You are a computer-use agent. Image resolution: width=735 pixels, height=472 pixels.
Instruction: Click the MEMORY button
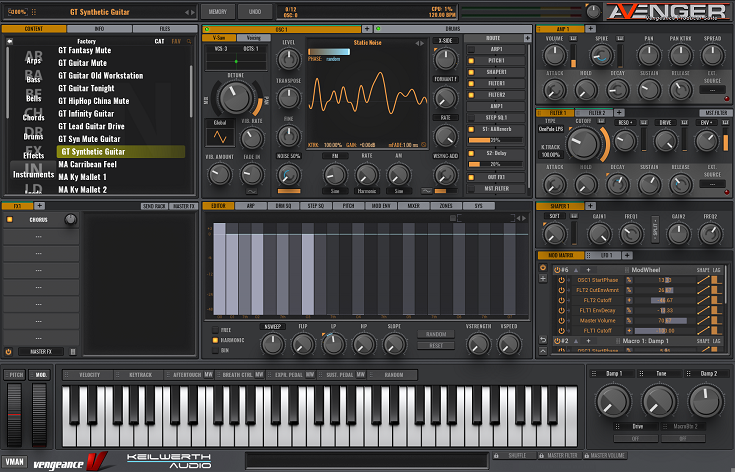click(x=218, y=12)
